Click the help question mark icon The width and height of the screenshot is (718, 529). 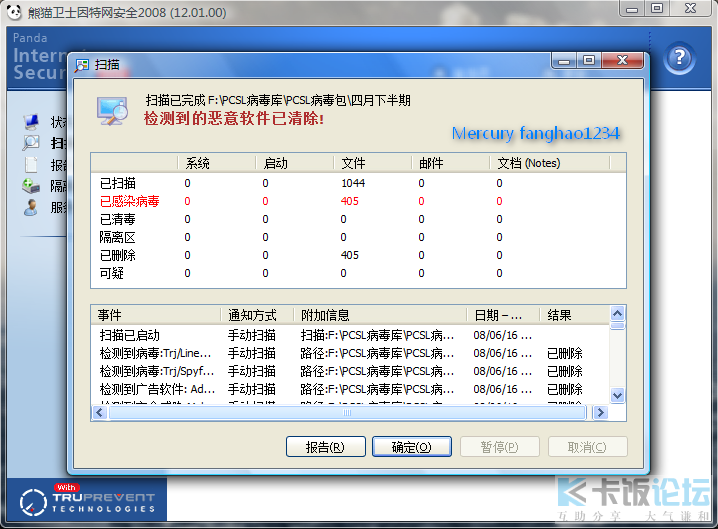tap(680, 58)
